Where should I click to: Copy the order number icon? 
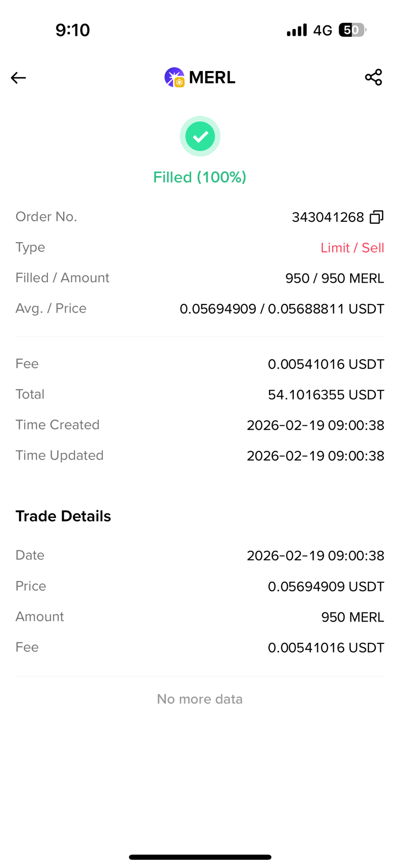tap(377, 217)
